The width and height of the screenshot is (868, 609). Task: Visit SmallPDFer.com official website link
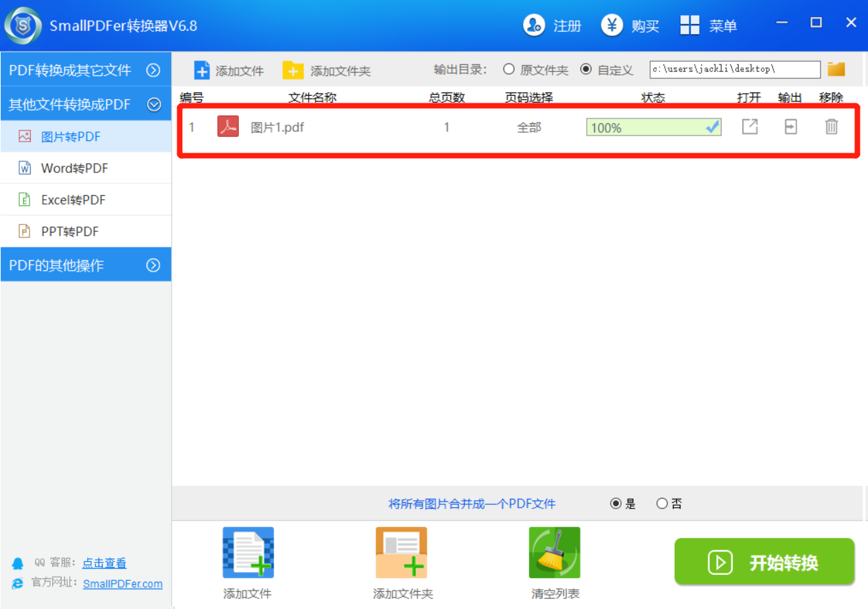[123, 584]
